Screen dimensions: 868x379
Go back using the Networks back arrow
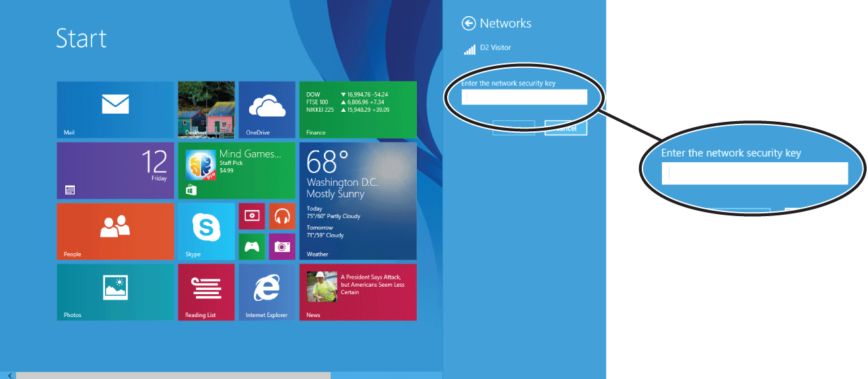pyautogui.click(x=469, y=24)
